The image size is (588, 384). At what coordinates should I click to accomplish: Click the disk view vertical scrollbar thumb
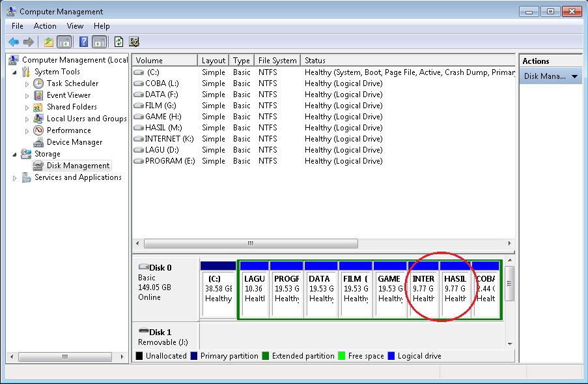click(509, 284)
